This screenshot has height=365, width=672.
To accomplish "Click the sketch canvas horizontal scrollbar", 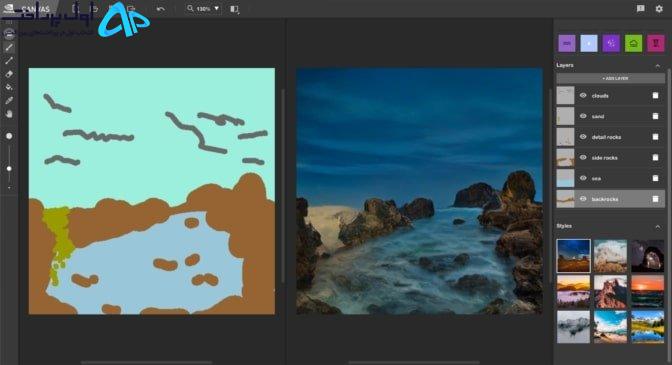I will 146,362.
